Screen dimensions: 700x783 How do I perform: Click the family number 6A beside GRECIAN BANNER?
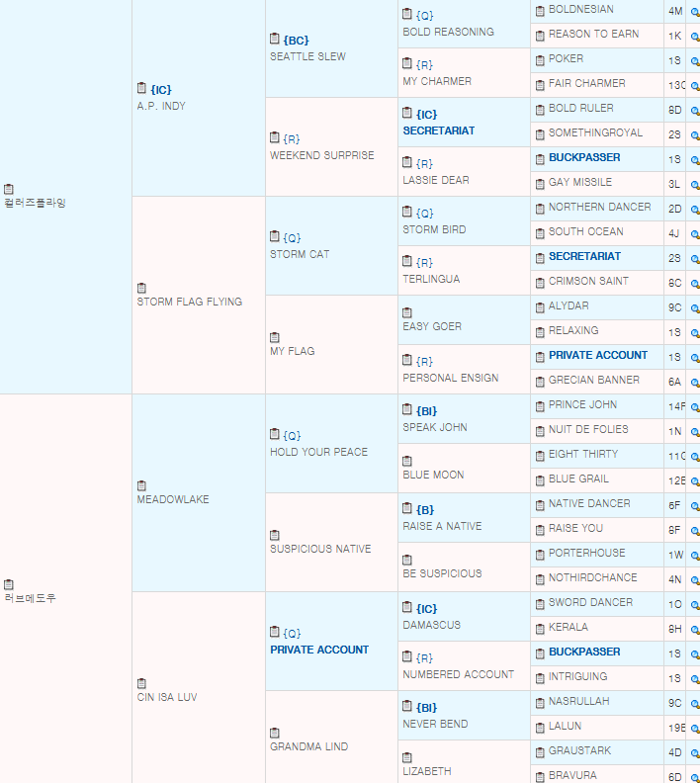[674, 382]
